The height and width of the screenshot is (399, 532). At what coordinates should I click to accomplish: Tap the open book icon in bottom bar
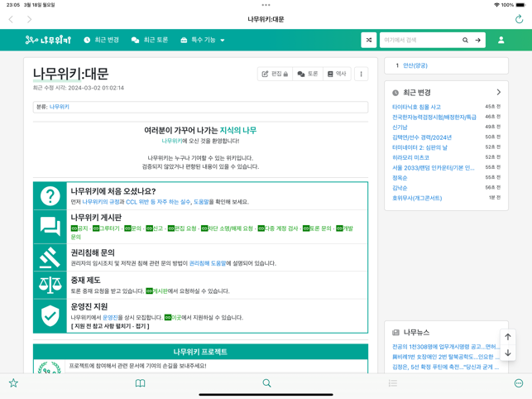point(140,383)
